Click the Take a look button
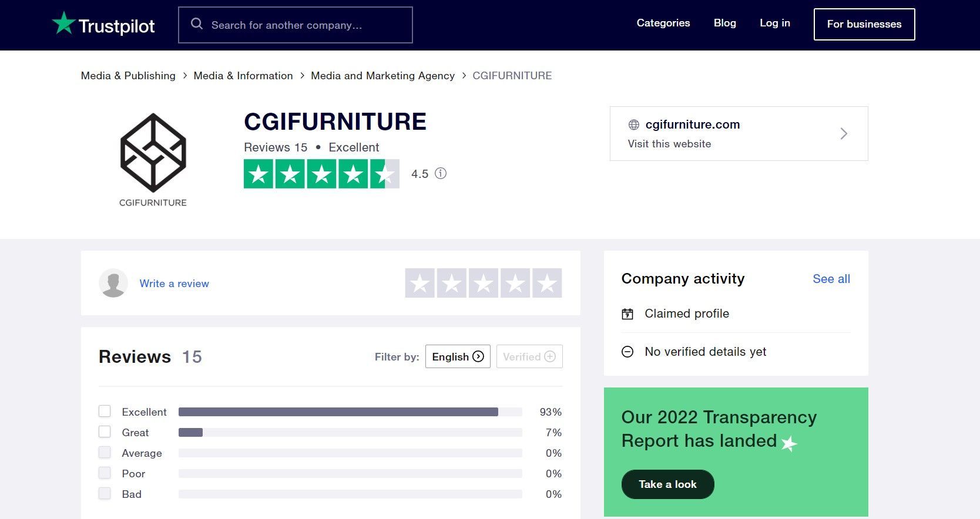Screen dimensions: 980x519 667,484
